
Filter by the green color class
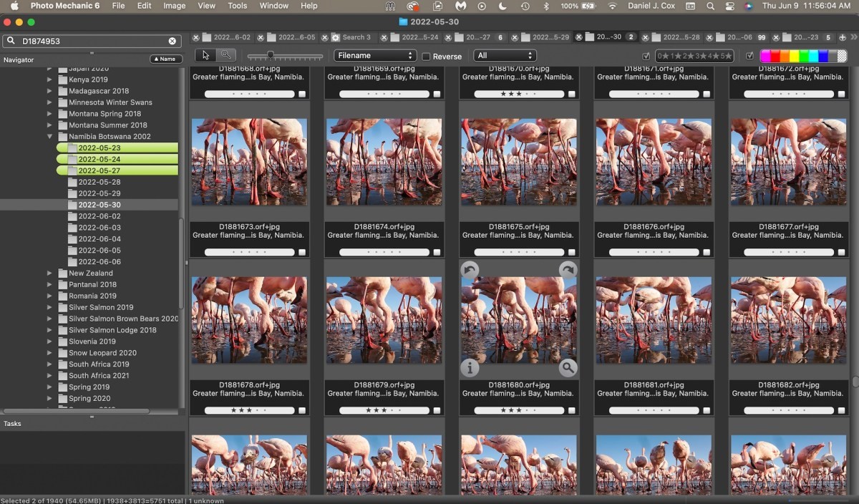[x=804, y=56]
